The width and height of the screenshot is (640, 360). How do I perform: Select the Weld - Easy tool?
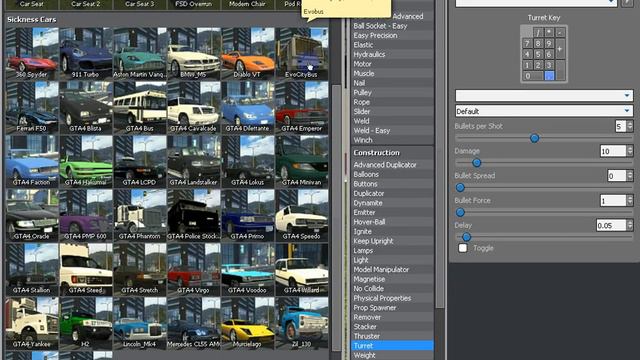tap(392, 131)
